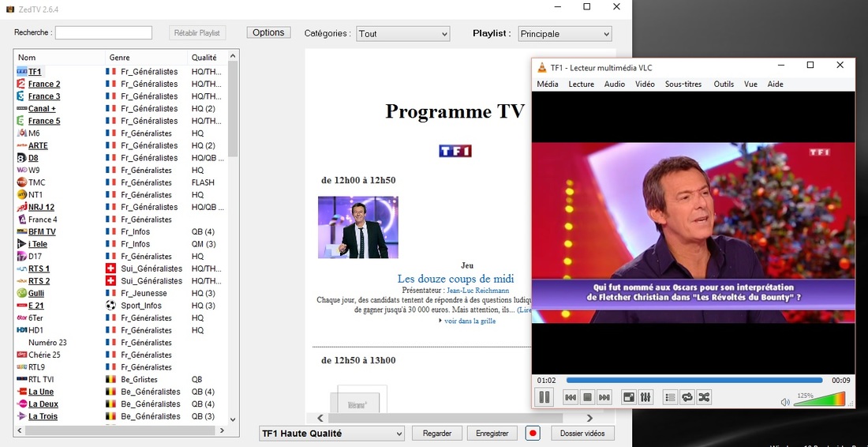Select the France 2 channel icon
This screenshot has height=447, width=868.
(x=21, y=84)
